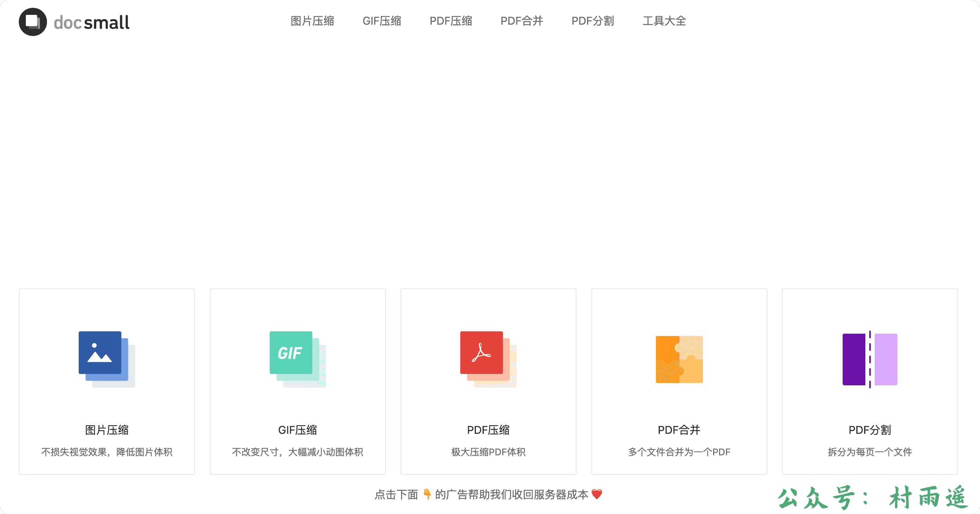The image size is (980, 514).
Task: Open the 工具大全 menu item
Action: click(x=664, y=21)
